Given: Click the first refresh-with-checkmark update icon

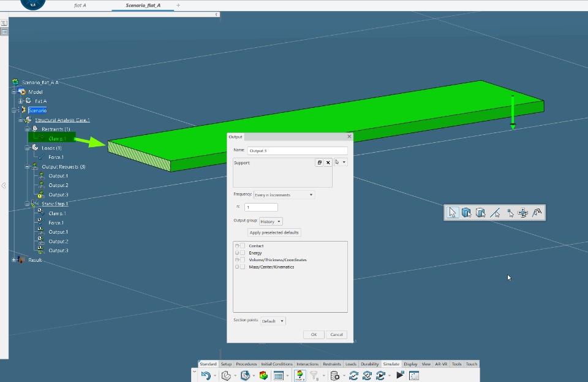Looking at the screenshot, I should tap(353, 375).
